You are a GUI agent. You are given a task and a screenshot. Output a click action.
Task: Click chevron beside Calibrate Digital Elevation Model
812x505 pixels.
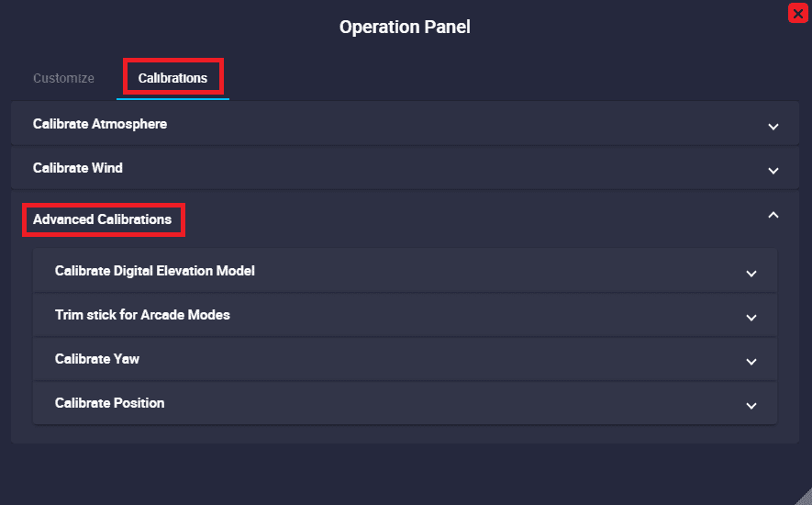point(751,273)
